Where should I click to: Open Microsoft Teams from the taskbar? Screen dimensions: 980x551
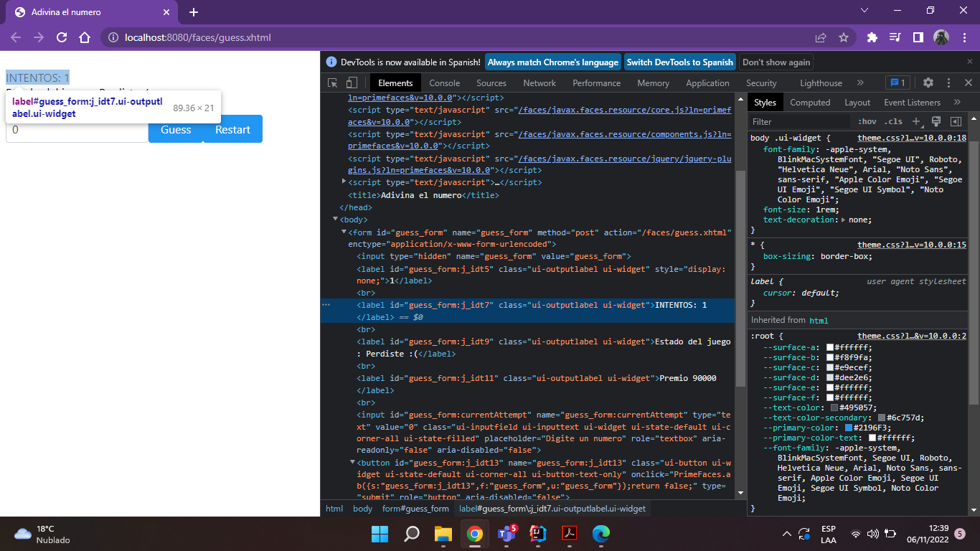507,534
